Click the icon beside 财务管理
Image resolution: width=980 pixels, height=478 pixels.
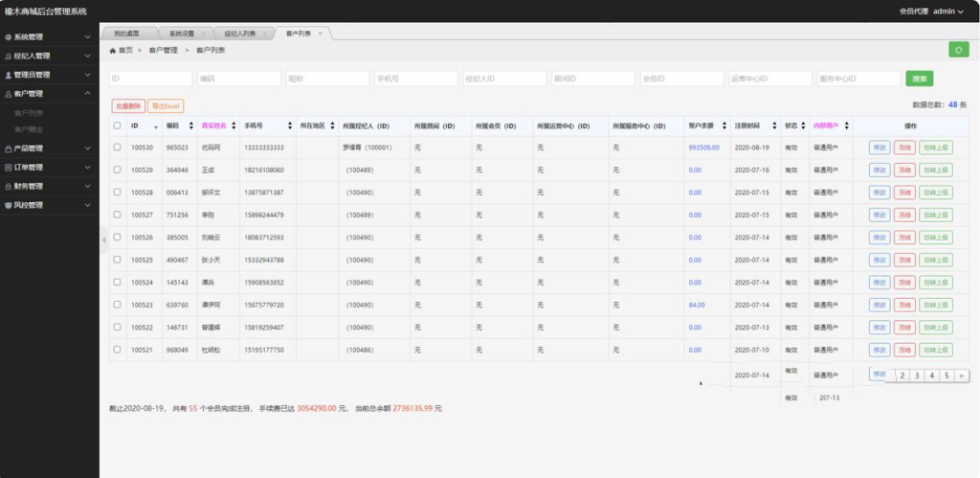[x=8, y=187]
